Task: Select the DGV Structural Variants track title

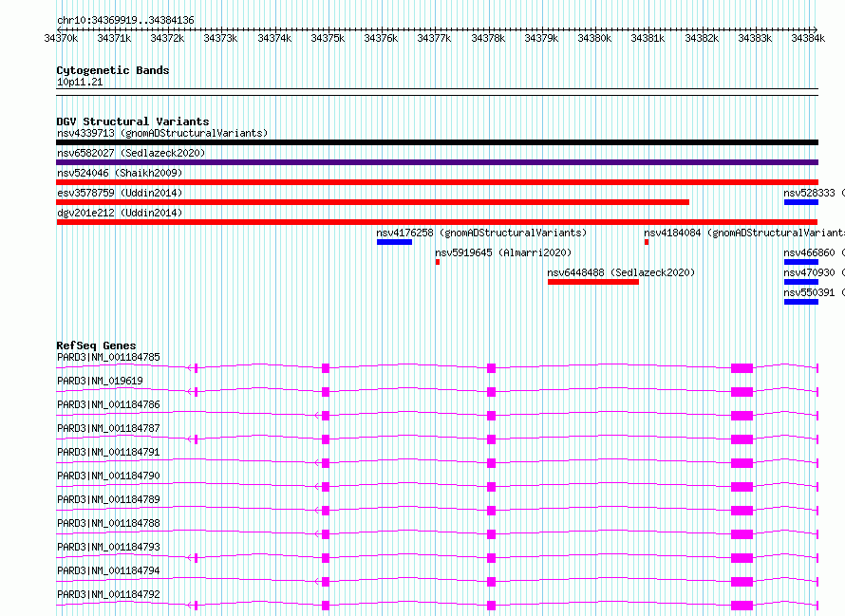Action: pos(133,121)
